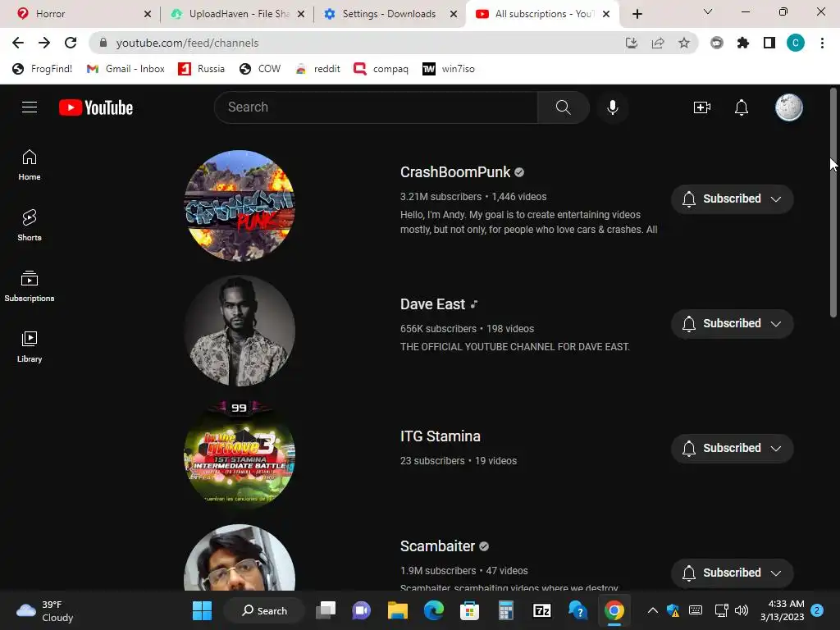This screenshot has height=630, width=840.
Task: Select the All subscriptions YouTube tab
Action: tap(541, 14)
